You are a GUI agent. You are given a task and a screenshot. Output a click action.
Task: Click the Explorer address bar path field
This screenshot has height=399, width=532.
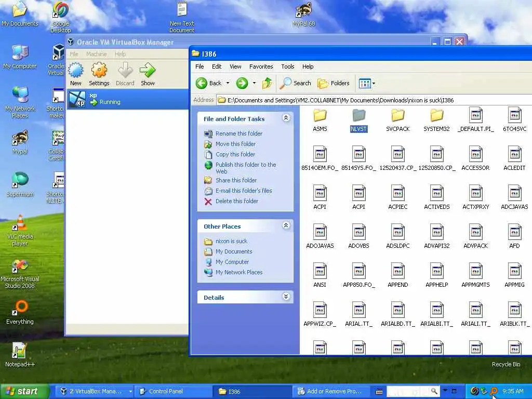point(373,100)
